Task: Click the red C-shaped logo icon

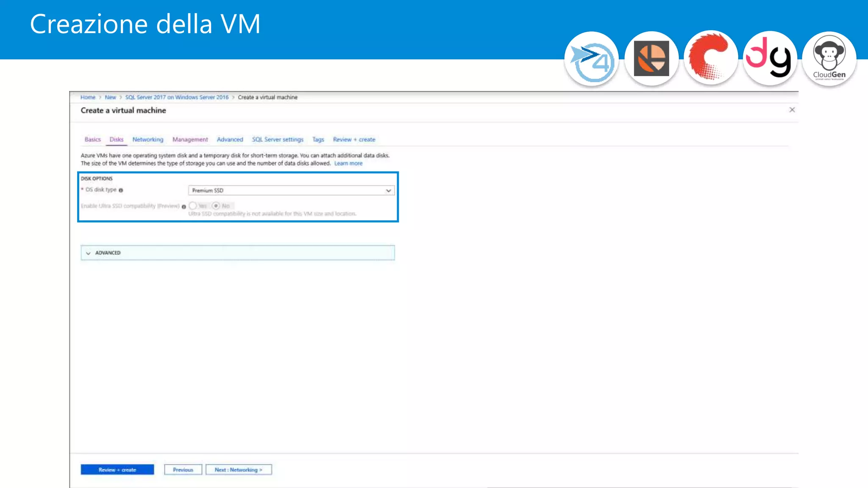Action: tap(711, 58)
